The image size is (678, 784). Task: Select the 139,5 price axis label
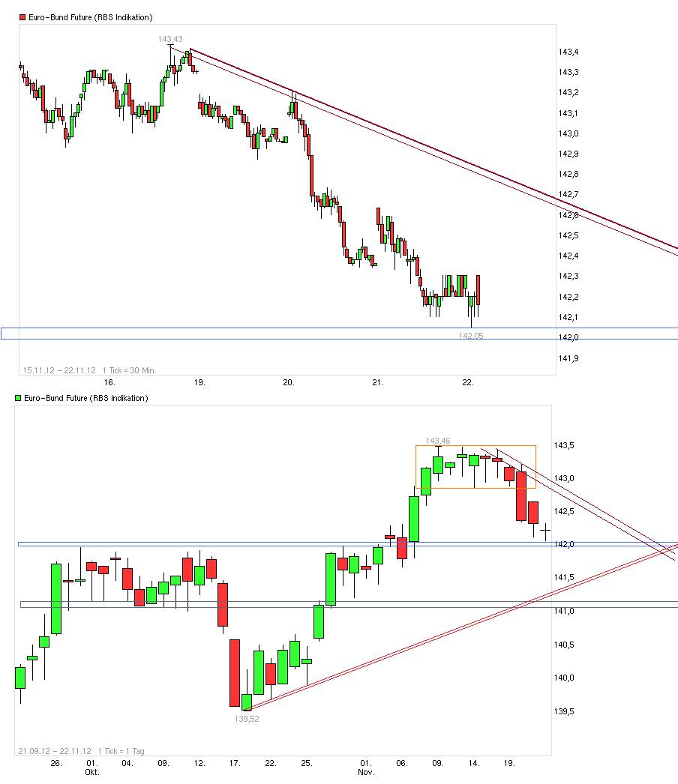pyautogui.click(x=564, y=711)
